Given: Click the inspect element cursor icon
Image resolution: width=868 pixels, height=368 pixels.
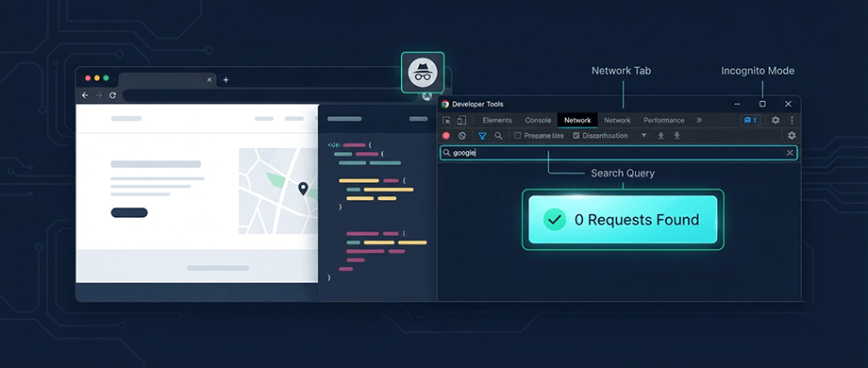Looking at the screenshot, I should pyautogui.click(x=446, y=120).
